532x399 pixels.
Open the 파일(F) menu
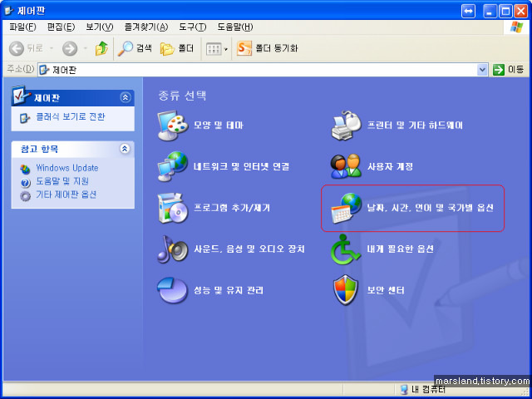[22, 27]
